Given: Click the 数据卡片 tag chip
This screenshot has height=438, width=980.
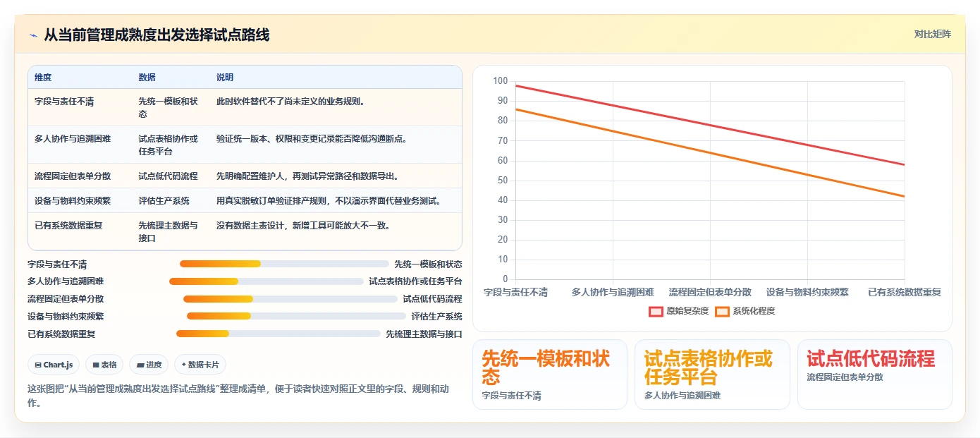Looking at the screenshot, I should tap(200, 365).
